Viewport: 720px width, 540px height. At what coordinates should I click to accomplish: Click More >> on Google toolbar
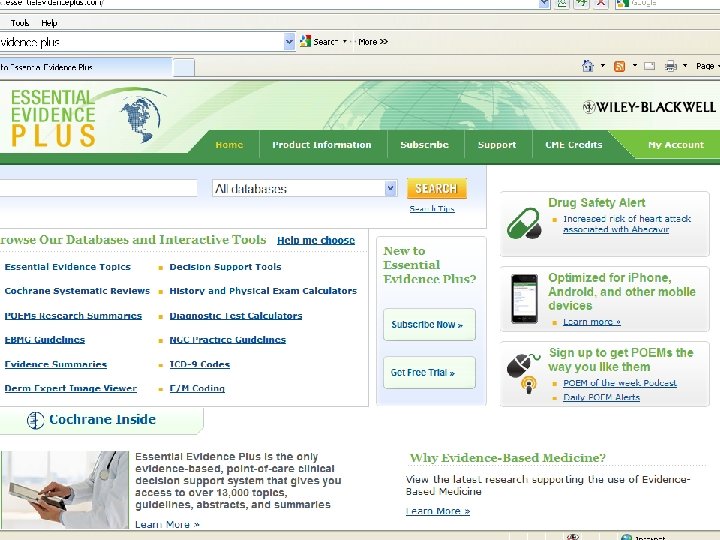tap(373, 42)
